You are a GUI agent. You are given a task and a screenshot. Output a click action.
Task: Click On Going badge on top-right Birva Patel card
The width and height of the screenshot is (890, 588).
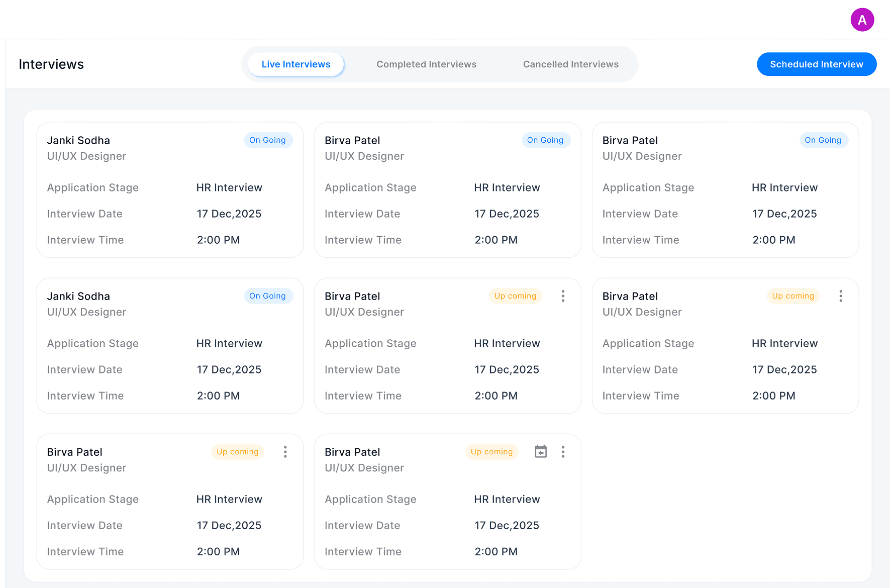click(x=823, y=140)
